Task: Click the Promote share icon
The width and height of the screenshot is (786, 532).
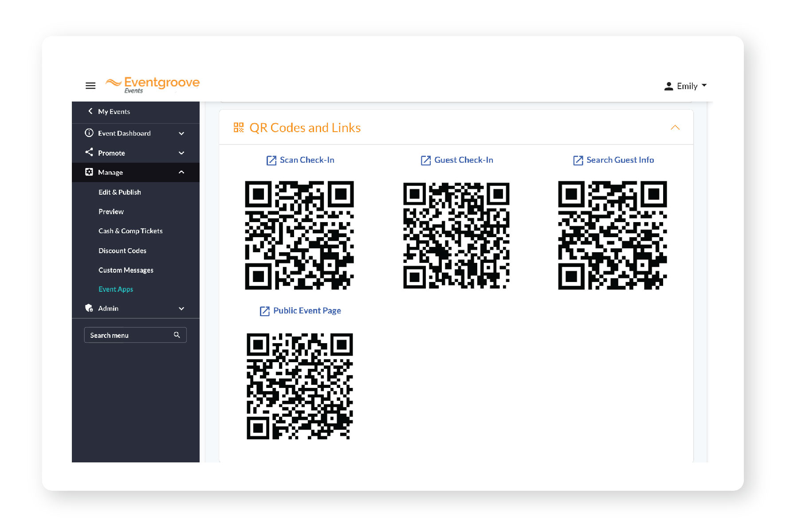Action: (x=89, y=153)
